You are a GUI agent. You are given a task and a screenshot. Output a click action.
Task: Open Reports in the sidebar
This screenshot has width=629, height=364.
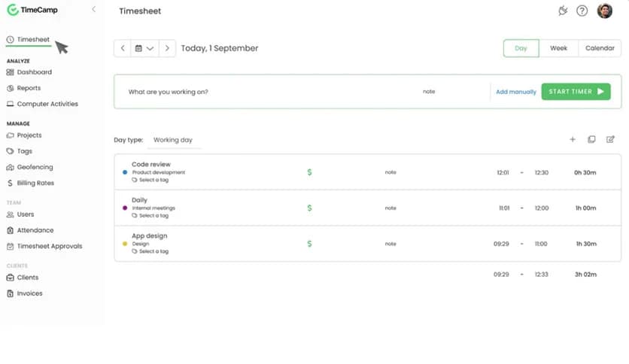29,88
